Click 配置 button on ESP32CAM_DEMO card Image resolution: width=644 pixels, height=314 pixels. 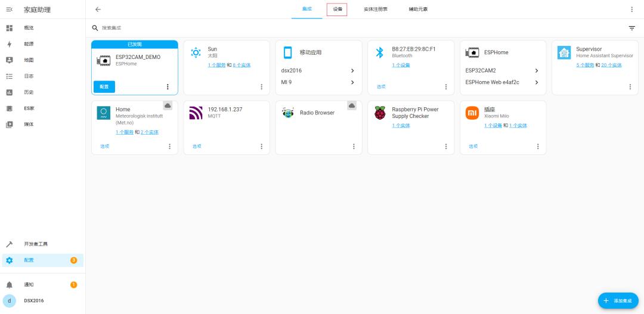pos(104,86)
